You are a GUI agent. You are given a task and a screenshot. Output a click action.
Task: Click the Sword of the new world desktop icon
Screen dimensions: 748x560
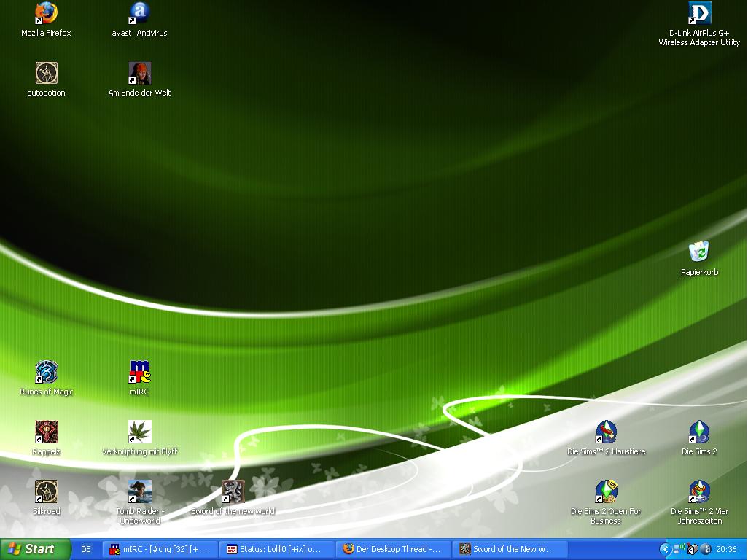233,491
